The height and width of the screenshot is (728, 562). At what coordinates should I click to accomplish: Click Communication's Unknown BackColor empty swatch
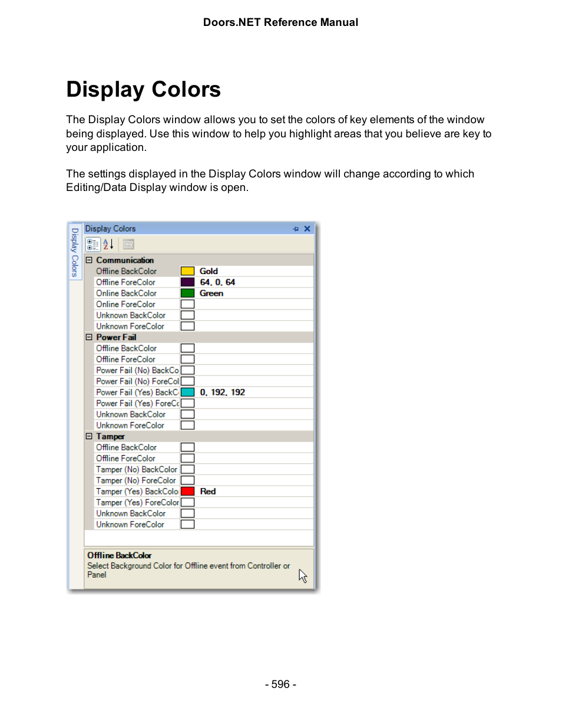(187, 315)
